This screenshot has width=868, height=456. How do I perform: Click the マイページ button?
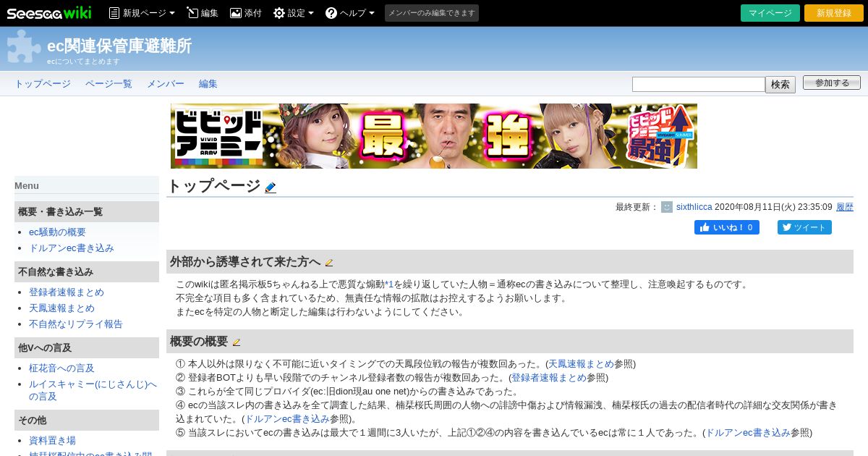coord(770,13)
